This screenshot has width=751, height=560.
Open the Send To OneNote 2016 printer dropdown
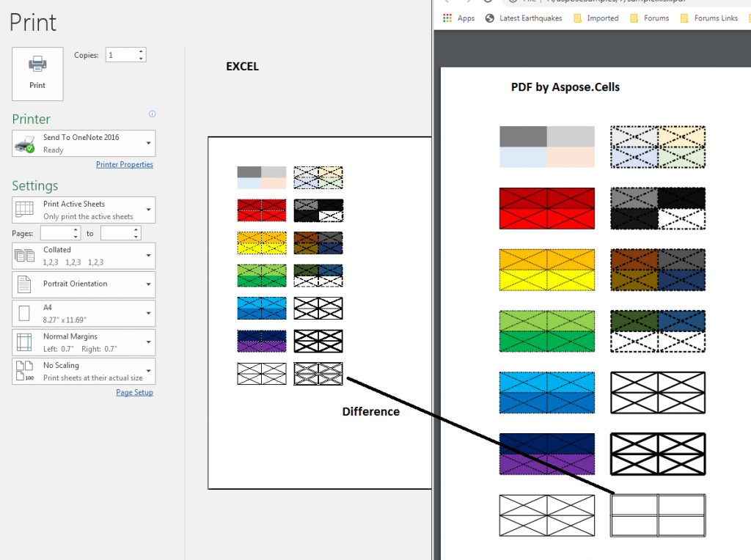(84, 143)
